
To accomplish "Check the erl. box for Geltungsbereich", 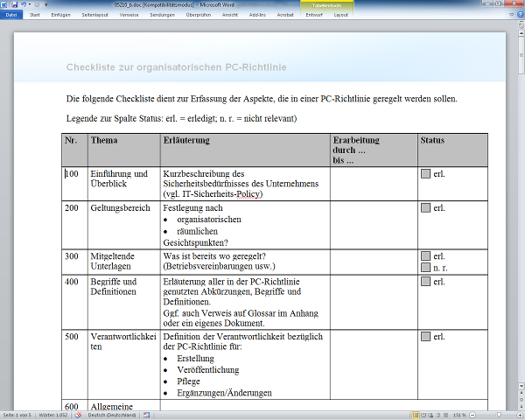I will click(x=425, y=208).
